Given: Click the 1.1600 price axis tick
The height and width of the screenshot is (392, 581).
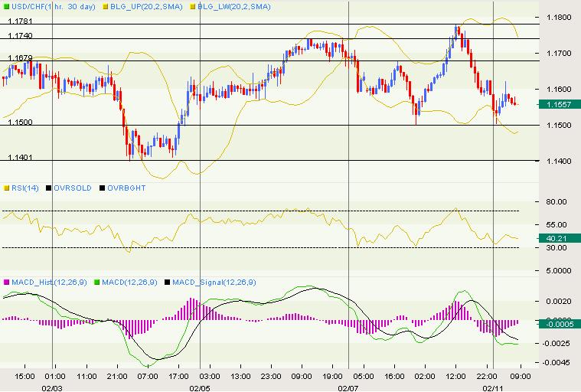Looking at the screenshot, I should (559, 90).
